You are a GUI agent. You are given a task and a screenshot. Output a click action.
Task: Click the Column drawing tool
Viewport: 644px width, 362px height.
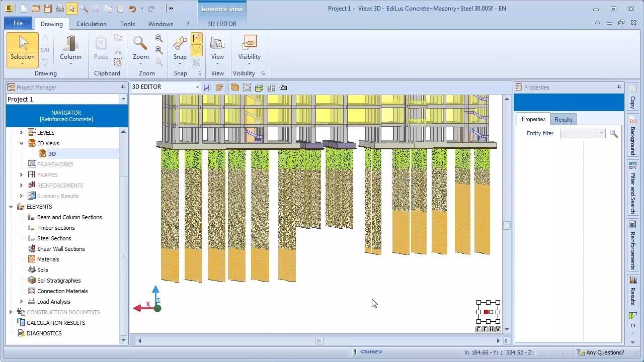coord(70,50)
